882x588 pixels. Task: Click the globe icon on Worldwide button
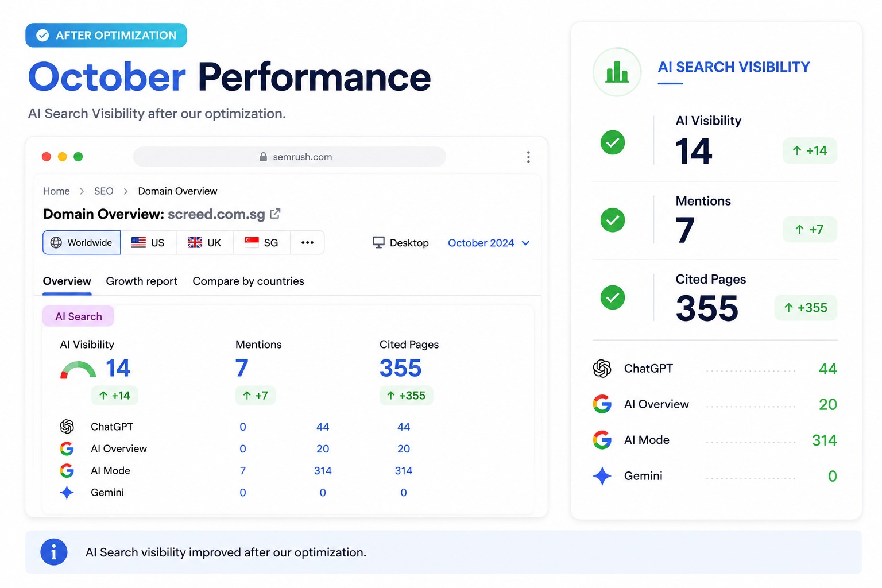click(x=56, y=242)
